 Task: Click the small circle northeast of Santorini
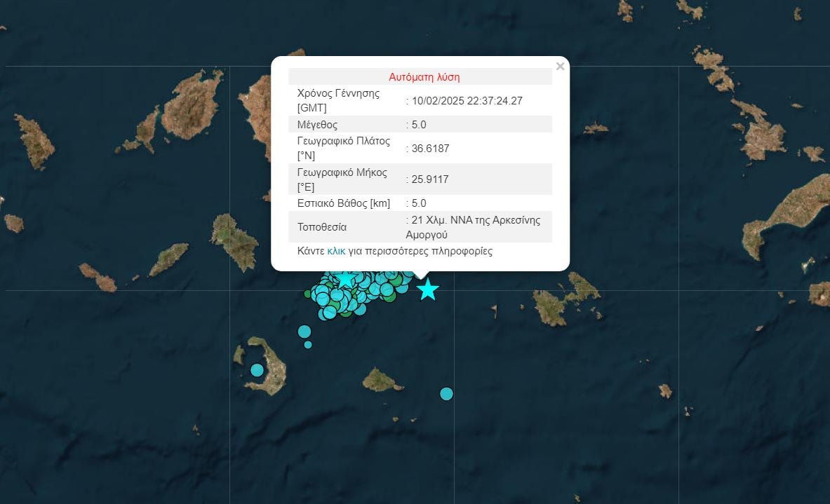point(308,344)
